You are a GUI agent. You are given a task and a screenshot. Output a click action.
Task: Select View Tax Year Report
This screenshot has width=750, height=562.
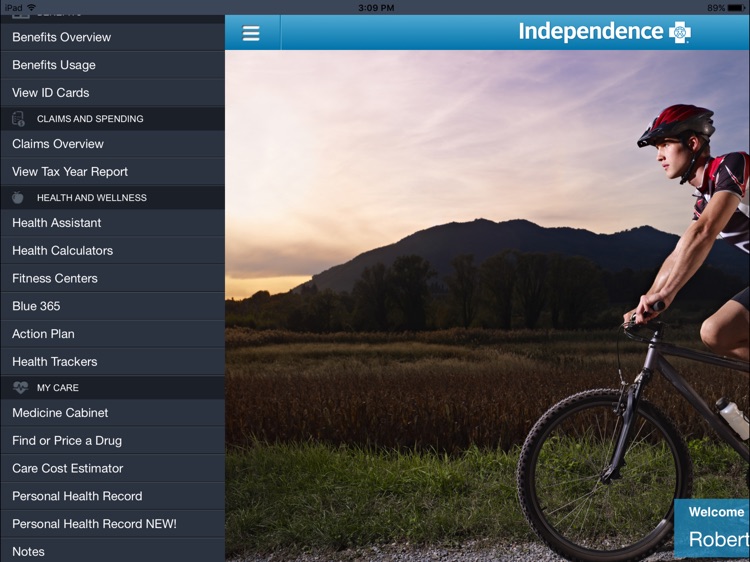tap(112, 172)
